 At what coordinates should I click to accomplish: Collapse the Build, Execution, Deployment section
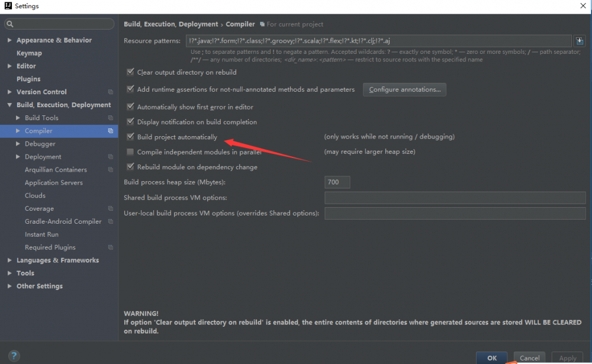pyautogui.click(x=9, y=105)
